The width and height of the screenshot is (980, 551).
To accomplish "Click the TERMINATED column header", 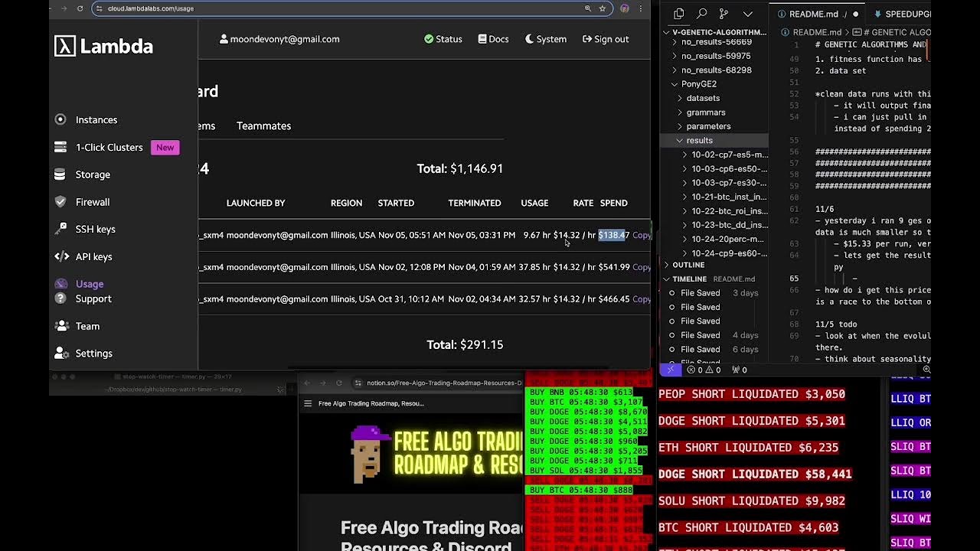I will (x=475, y=203).
